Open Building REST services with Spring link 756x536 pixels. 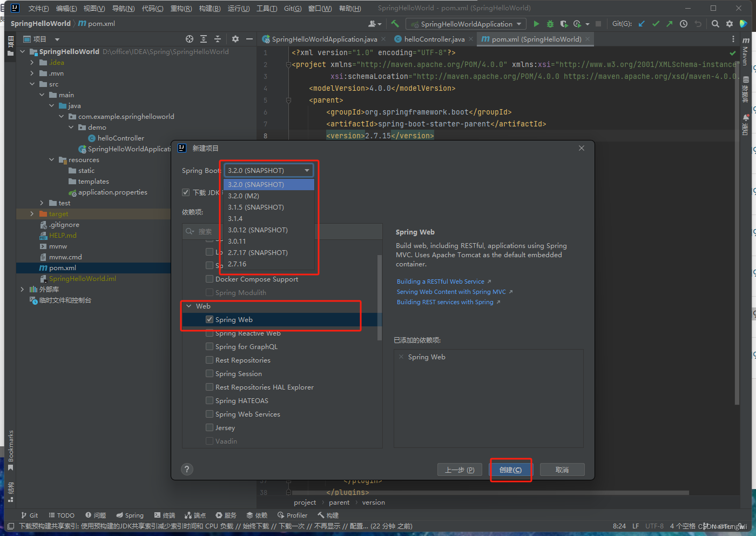[445, 302]
